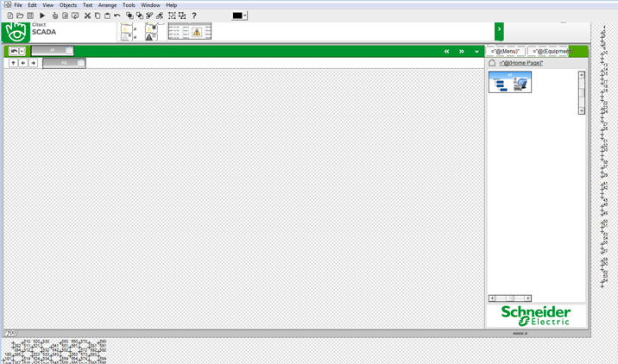The width and height of the screenshot is (618, 364).
Task: Open the color dropdown next to black swatch
Action: point(245,16)
